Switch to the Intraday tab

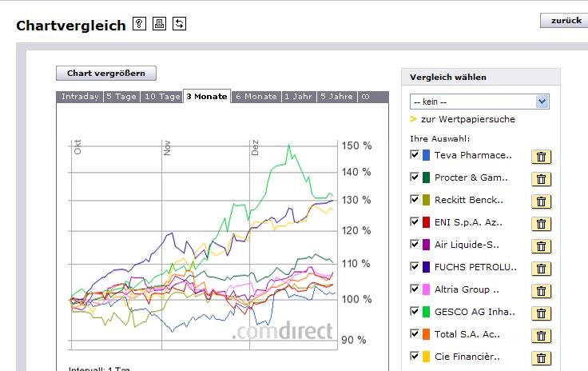click(x=80, y=97)
